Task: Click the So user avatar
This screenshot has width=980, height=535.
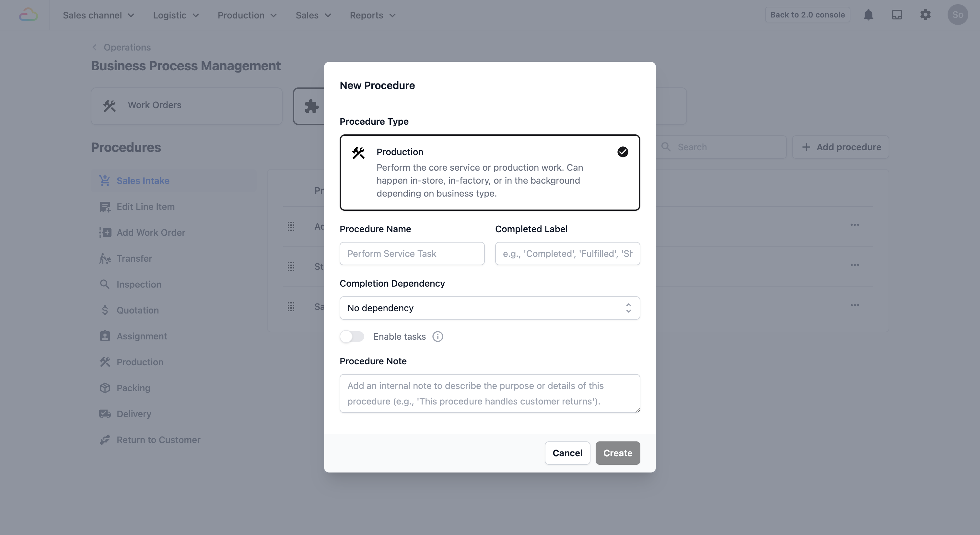Action: (957, 15)
